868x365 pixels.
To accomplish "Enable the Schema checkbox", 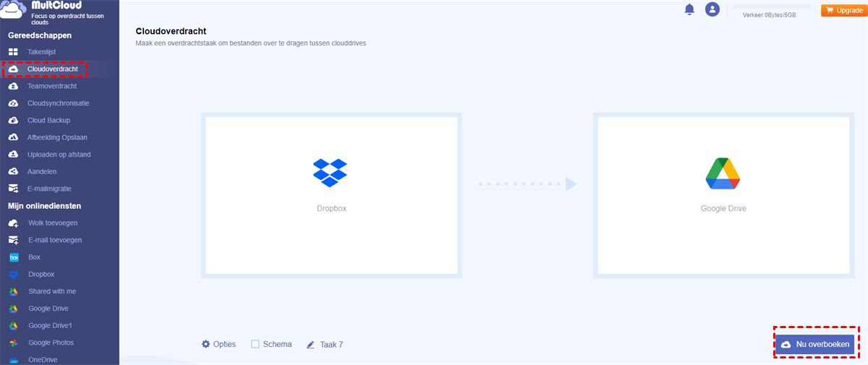I will click(255, 344).
